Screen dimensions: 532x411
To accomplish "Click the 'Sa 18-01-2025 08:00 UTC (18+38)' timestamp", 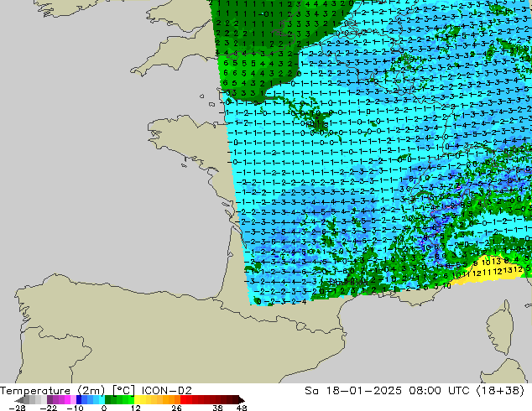I will [x=415, y=391].
